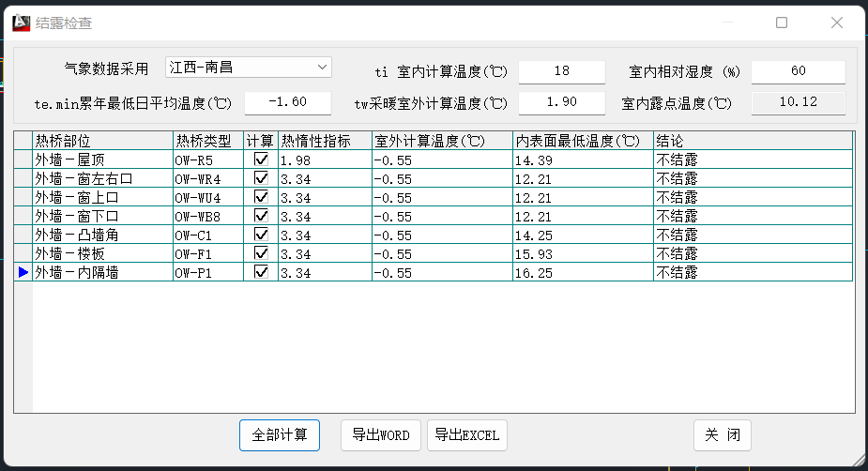
Task: Click the tw 采暖室外计算温度 field
Action: tap(561, 102)
